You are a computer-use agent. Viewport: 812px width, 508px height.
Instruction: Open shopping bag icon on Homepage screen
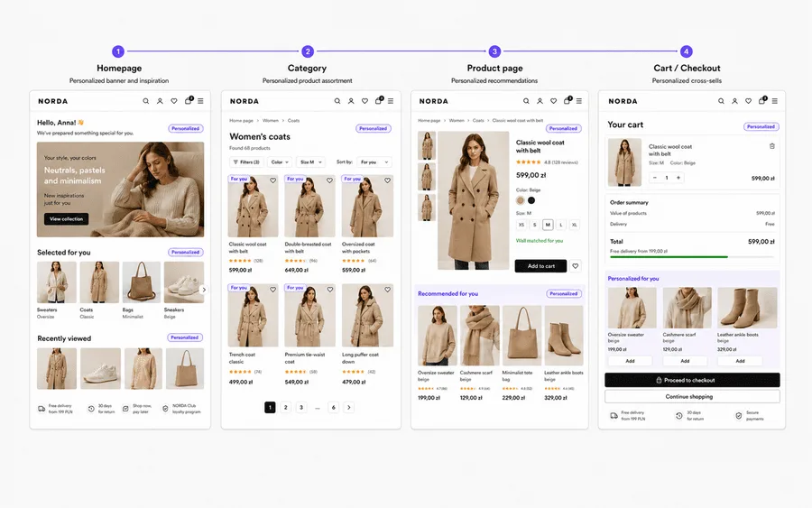coord(189,100)
